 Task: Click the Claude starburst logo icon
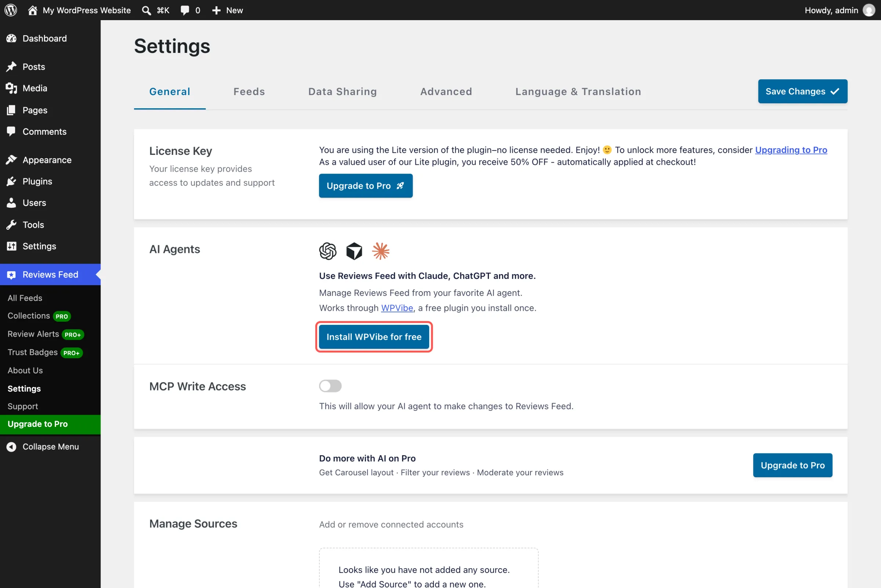(381, 251)
